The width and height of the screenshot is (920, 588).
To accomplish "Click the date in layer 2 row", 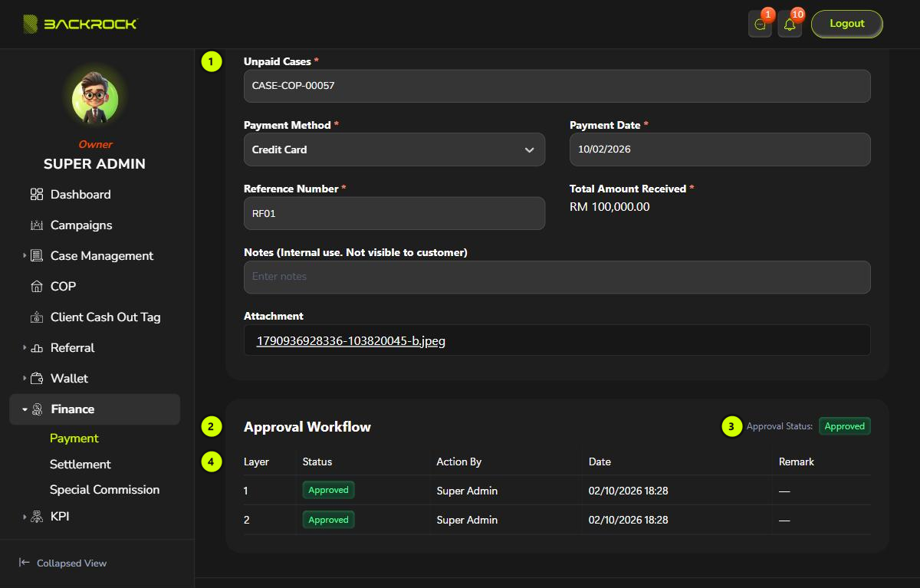I will tap(628, 520).
